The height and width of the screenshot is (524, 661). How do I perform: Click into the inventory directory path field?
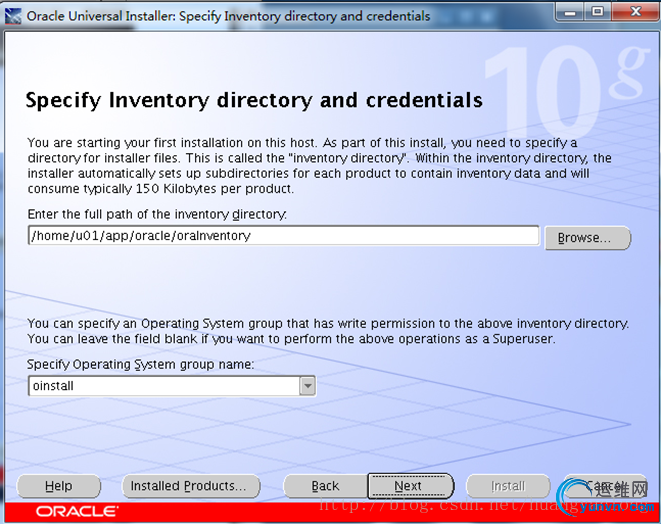click(283, 236)
